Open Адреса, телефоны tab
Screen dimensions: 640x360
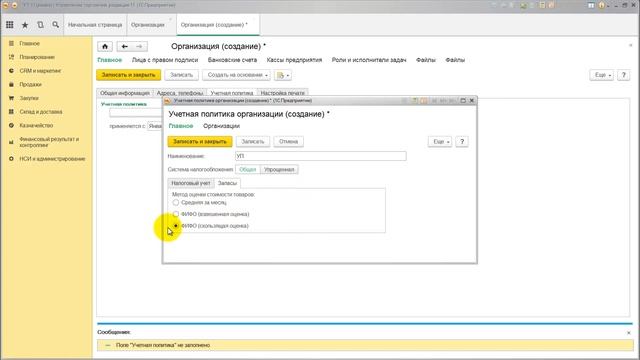click(180, 93)
